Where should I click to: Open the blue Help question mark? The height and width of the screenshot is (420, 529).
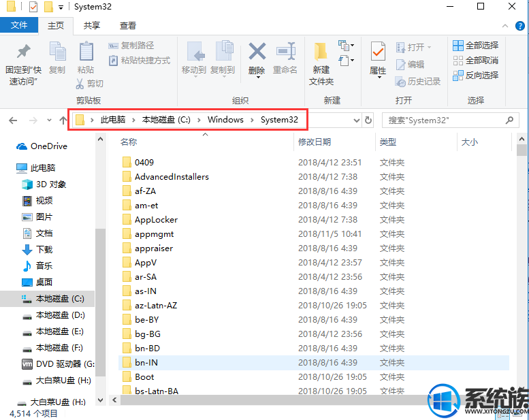(x=520, y=26)
